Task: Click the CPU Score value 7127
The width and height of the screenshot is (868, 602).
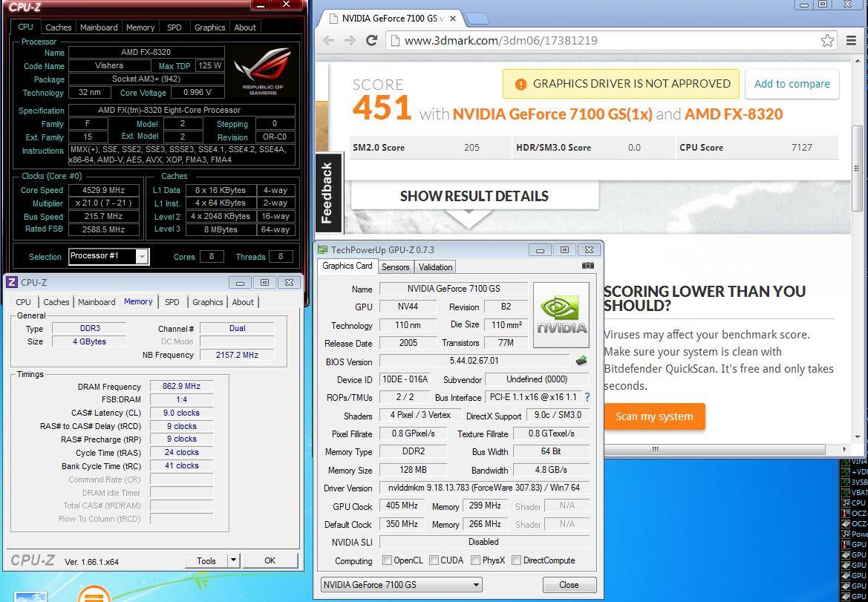Action: (x=802, y=148)
